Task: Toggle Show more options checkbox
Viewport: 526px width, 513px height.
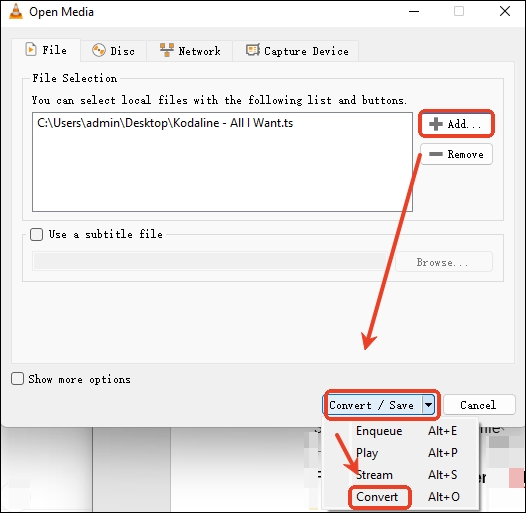Action: [x=17, y=379]
